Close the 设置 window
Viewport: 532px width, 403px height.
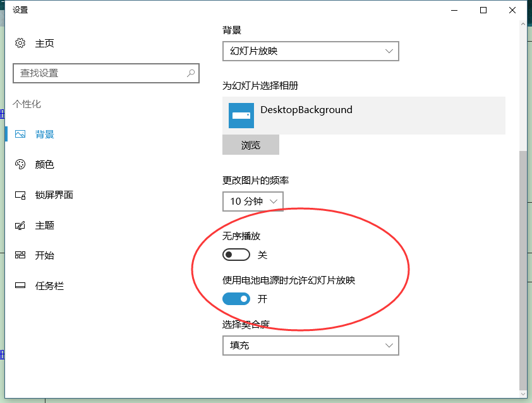click(x=512, y=10)
